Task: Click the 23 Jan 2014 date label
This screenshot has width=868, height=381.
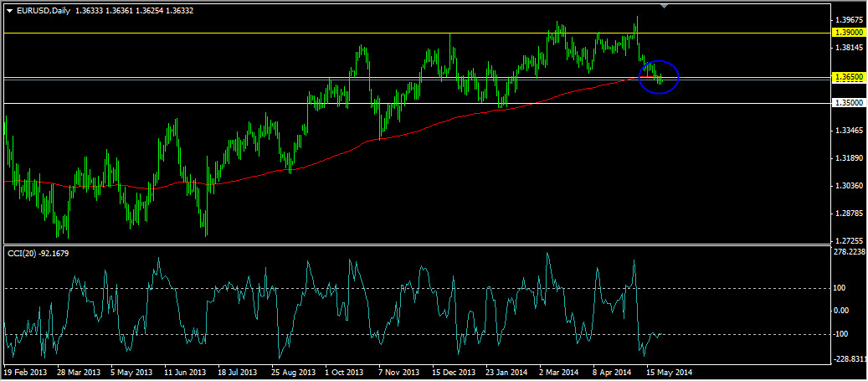Action: [507, 372]
